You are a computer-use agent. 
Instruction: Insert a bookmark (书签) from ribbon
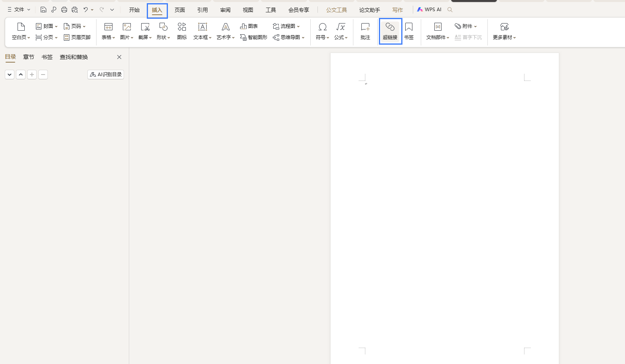click(x=409, y=31)
